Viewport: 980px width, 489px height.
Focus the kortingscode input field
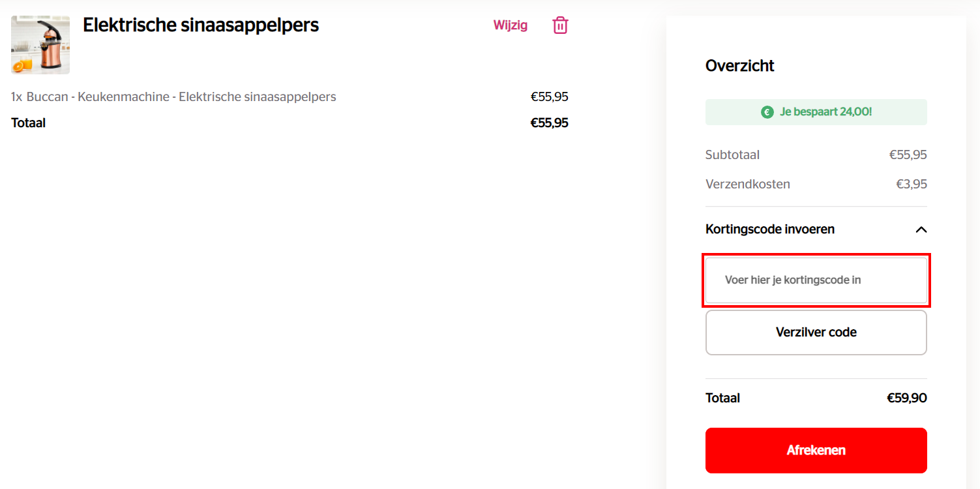pos(816,280)
